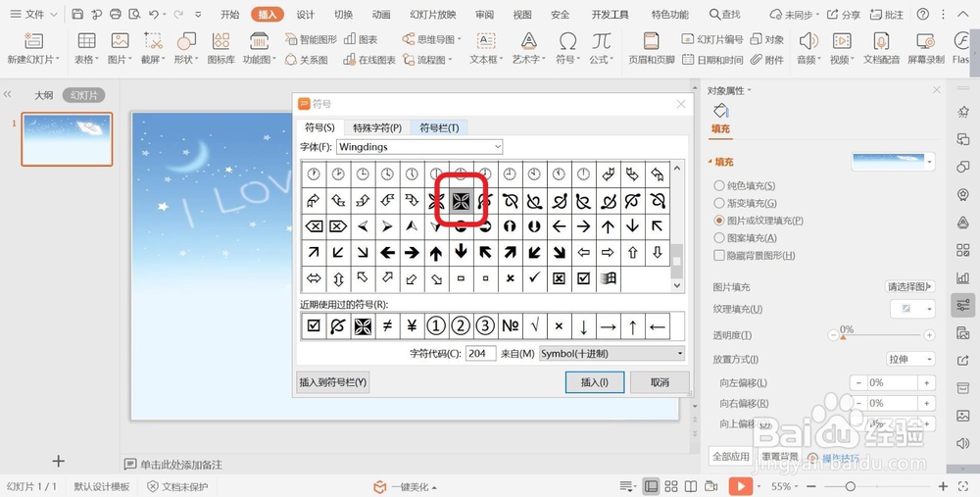
Task: Increase Left Offset (向左偏移) with plus
Action: [926, 382]
